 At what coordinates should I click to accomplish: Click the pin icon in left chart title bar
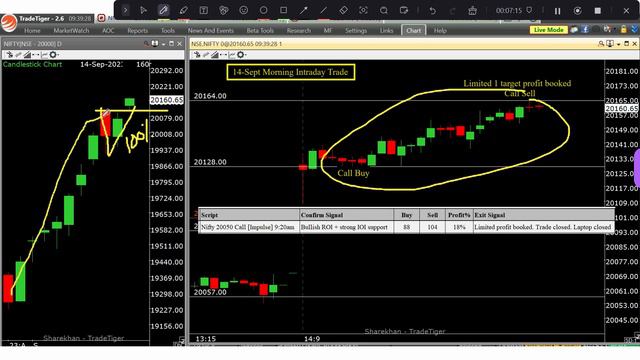(155, 44)
